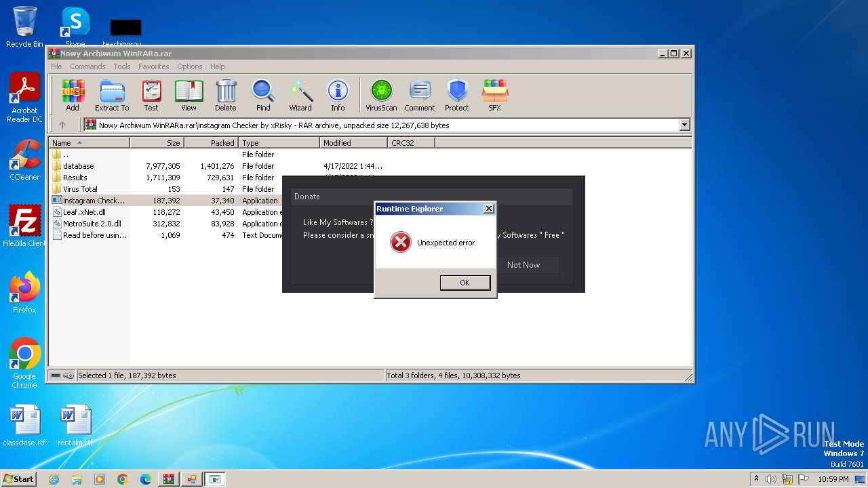Screen dimensions: 868x488
Task: Click the Extract To toolbar icon
Action: pyautogui.click(x=112, y=96)
